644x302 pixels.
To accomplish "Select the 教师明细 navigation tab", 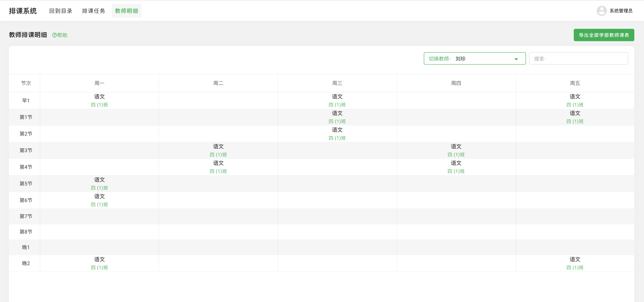I will coord(127,11).
